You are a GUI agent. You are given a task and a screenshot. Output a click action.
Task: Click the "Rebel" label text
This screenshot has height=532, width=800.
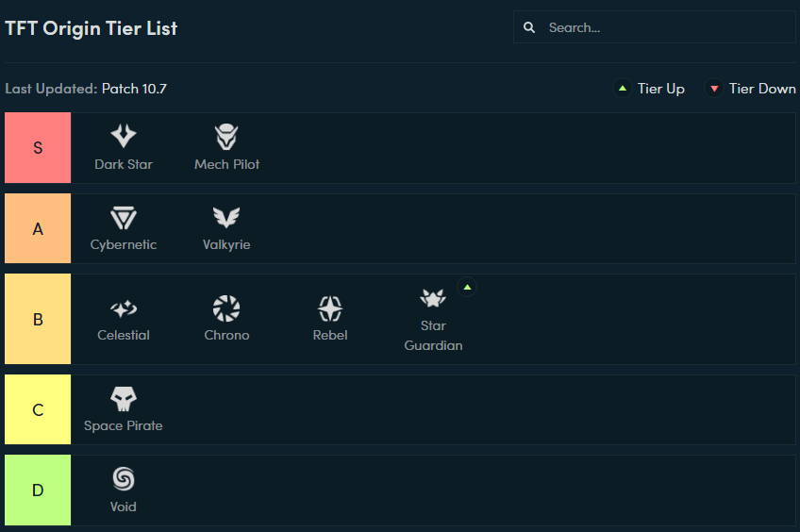(x=330, y=335)
